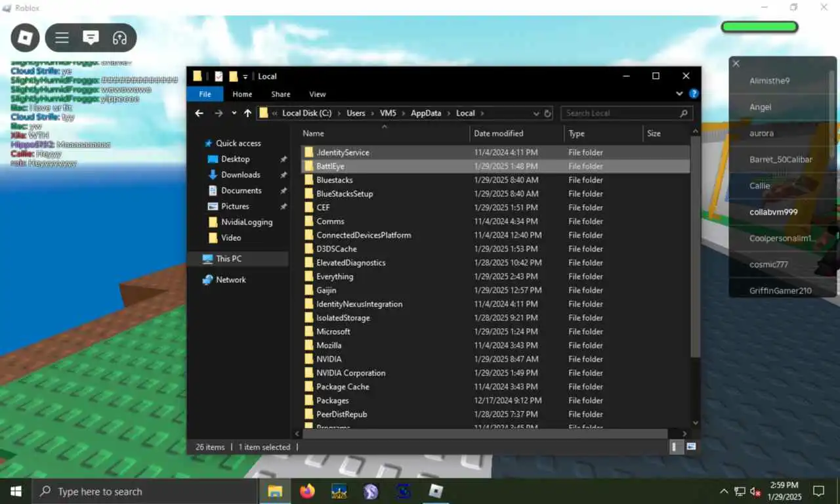This screenshot has width=840, height=504.
Task: Select Network in navigation pane
Action: (x=230, y=280)
